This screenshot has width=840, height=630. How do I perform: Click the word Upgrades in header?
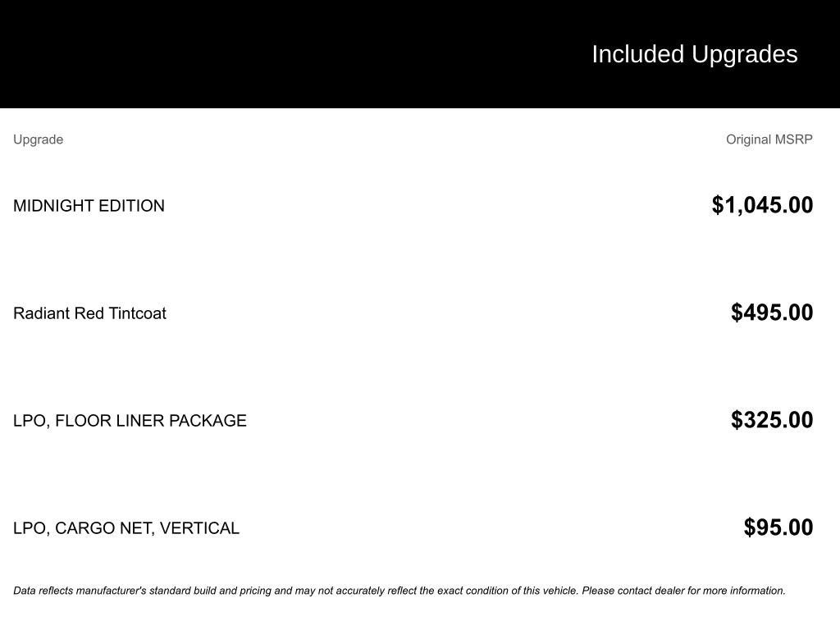tap(745, 55)
